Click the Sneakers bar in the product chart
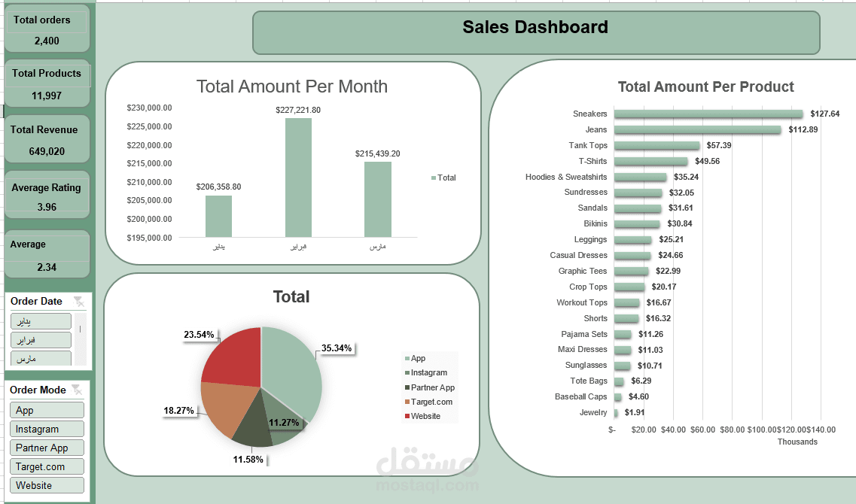Image resolution: width=856 pixels, height=504 pixels. click(708, 114)
